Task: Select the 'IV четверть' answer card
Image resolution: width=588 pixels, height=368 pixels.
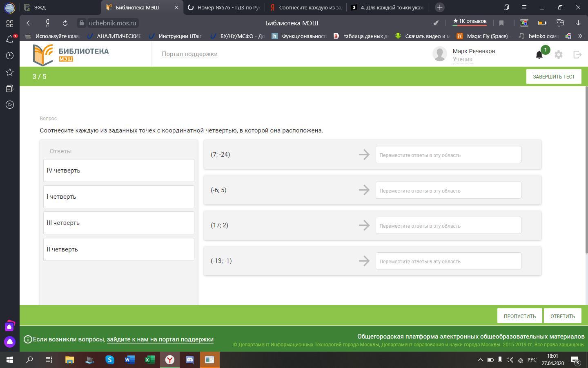Action: pos(119,171)
